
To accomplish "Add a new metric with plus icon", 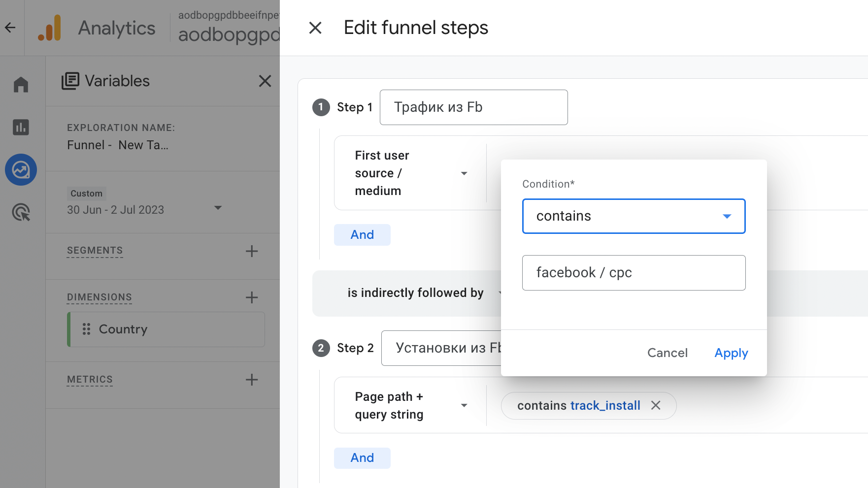I will pyautogui.click(x=251, y=380).
